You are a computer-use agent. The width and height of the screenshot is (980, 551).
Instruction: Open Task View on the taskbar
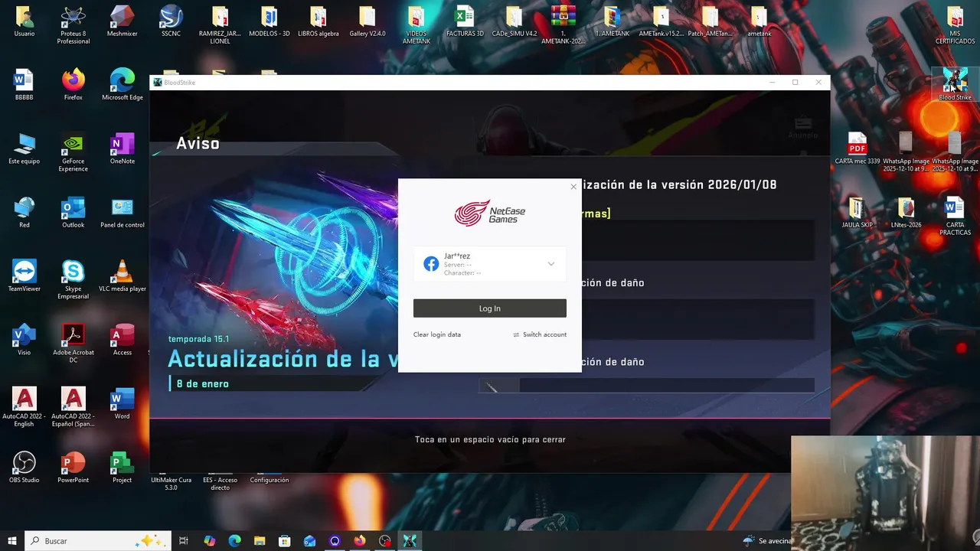tap(184, 540)
